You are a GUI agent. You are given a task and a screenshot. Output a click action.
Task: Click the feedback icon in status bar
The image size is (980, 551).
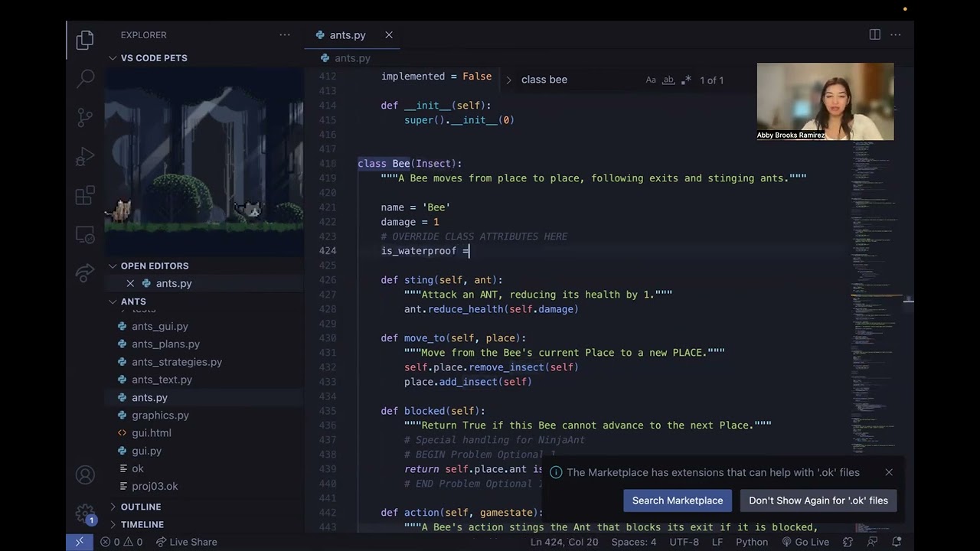pos(871,542)
